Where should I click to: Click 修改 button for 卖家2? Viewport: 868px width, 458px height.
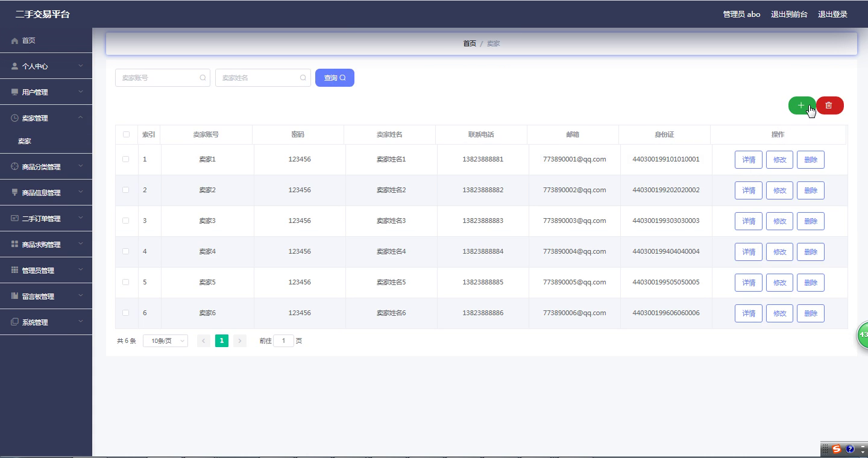click(779, 190)
